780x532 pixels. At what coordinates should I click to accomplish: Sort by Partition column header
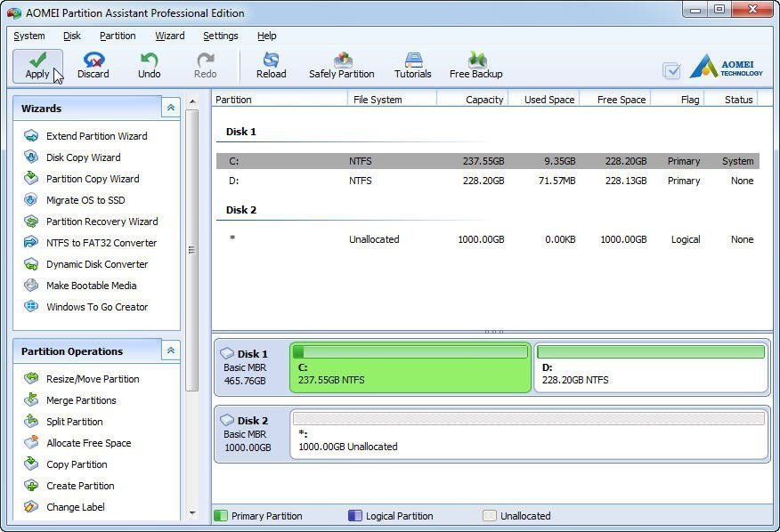point(280,100)
